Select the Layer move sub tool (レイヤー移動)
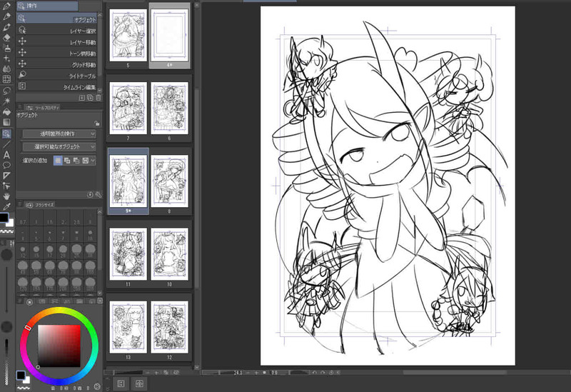This screenshot has width=571, height=392. coord(57,42)
